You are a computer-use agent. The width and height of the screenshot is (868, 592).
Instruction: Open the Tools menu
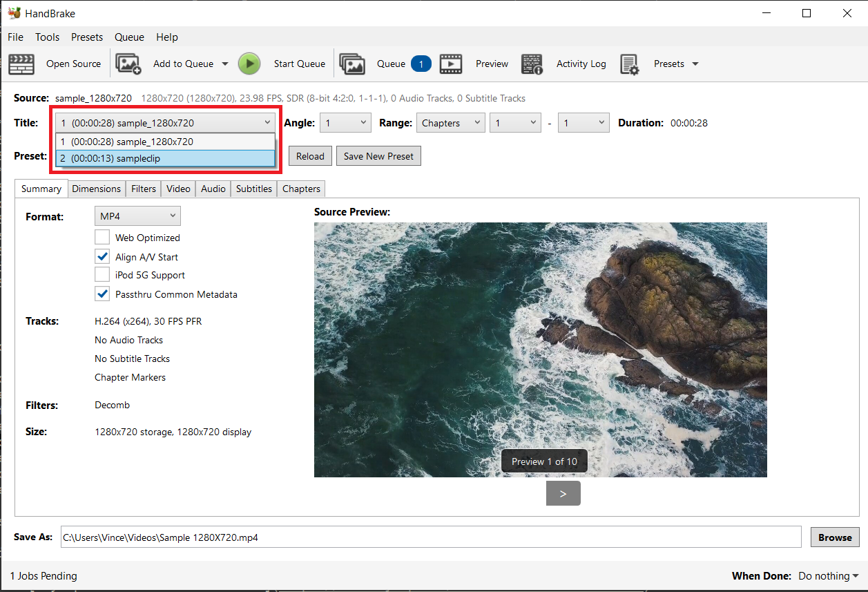[x=47, y=37]
